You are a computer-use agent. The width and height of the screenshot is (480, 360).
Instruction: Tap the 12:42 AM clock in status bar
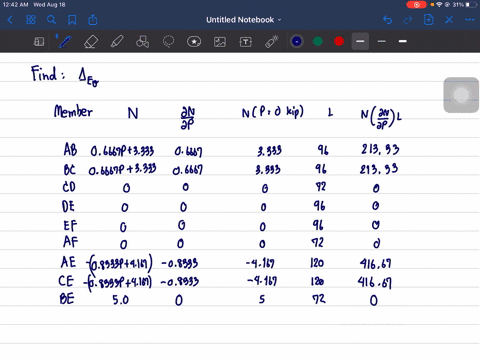(15, 5)
